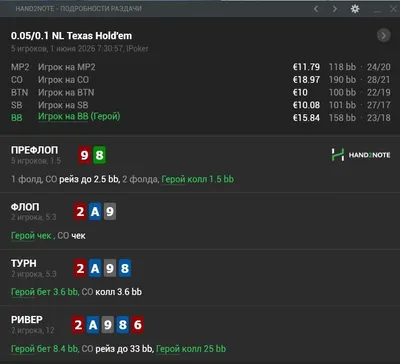Viewport: 400px width, 364px height.
Task: Click the 23/18 stats for hero
Action: point(379,118)
